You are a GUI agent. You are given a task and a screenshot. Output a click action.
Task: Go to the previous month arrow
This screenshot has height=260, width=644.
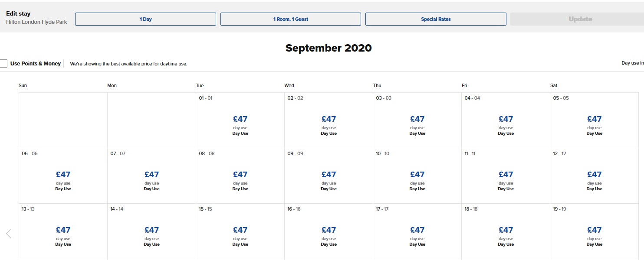8,234
